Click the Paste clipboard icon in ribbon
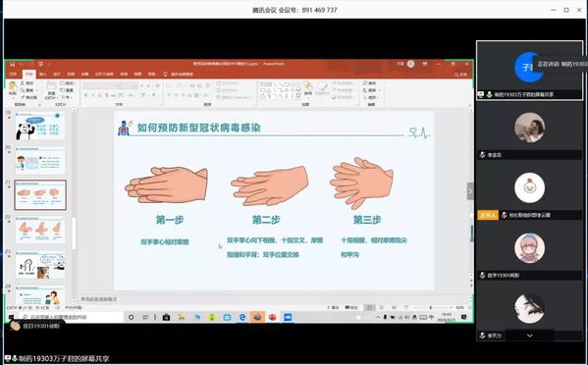 (13, 87)
